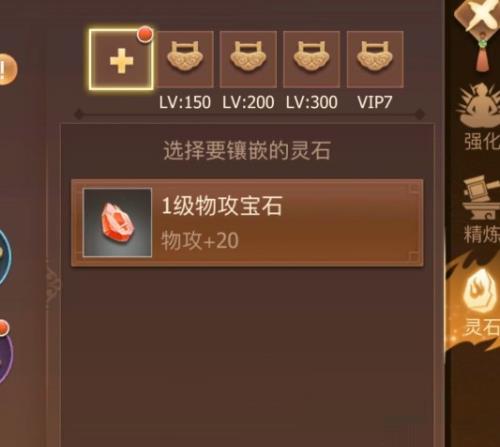
Task: Click the VIP7 requirement label
Action: [375, 102]
